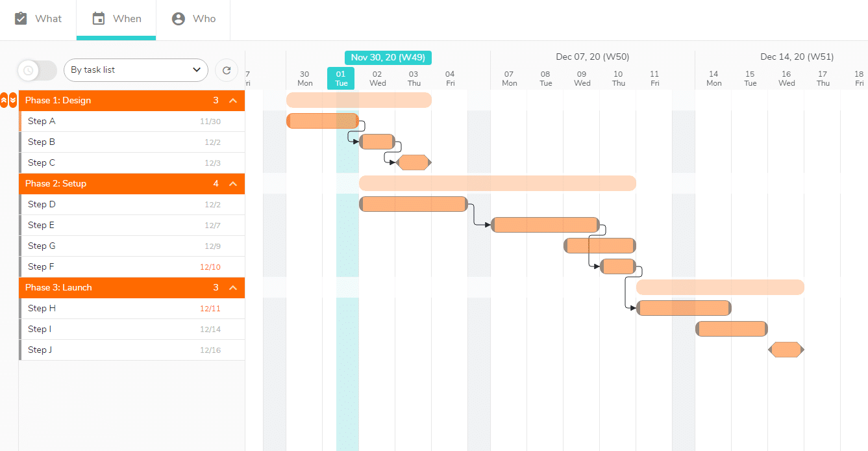The width and height of the screenshot is (868, 451).
Task: Click the Step G Gantt bar
Action: tap(600, 246)
